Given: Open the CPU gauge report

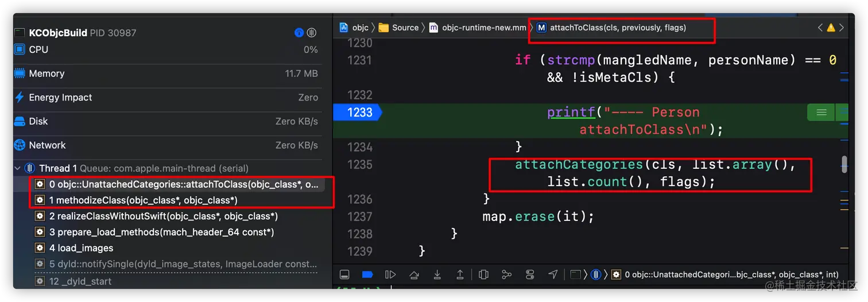Looking at the screenshot, I should click(x=166, y=49).
